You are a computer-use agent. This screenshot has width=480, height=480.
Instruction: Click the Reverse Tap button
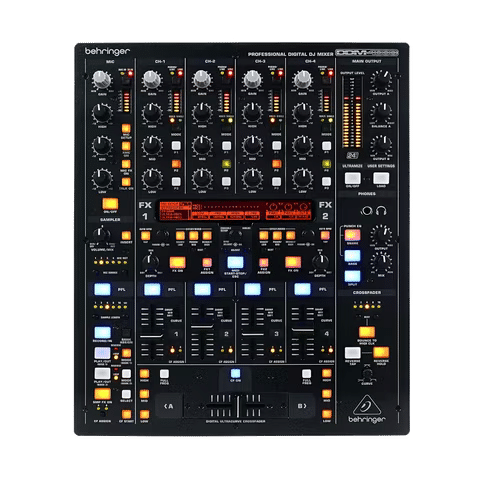pos(353,353)
